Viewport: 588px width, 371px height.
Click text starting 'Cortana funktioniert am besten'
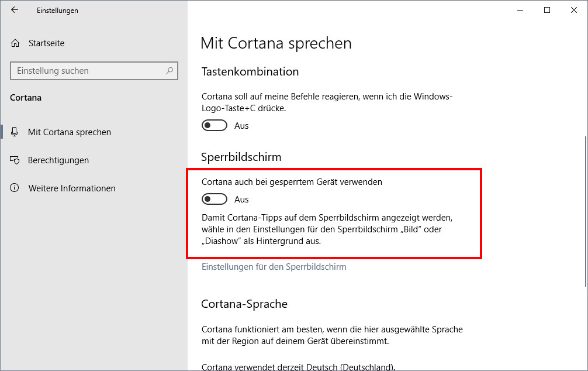332,335
